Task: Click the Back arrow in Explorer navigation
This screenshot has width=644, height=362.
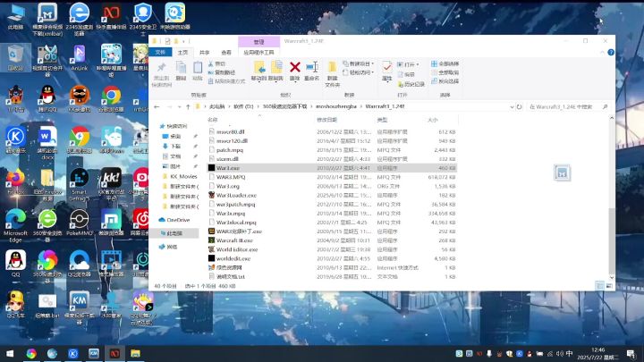Action: point(157,106)
